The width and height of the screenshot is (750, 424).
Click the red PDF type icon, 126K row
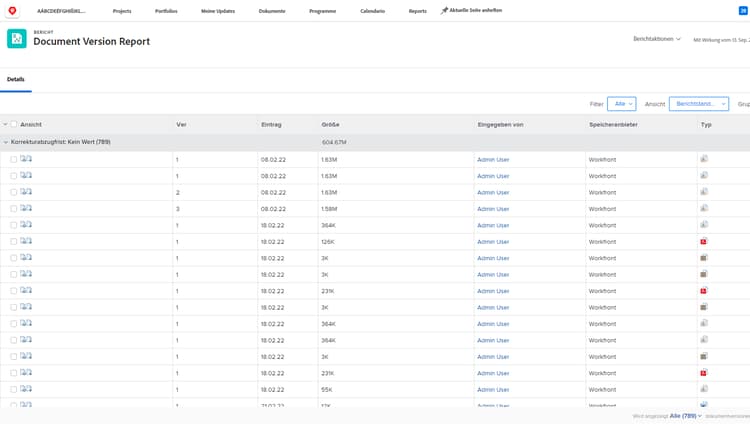(704, 241)
